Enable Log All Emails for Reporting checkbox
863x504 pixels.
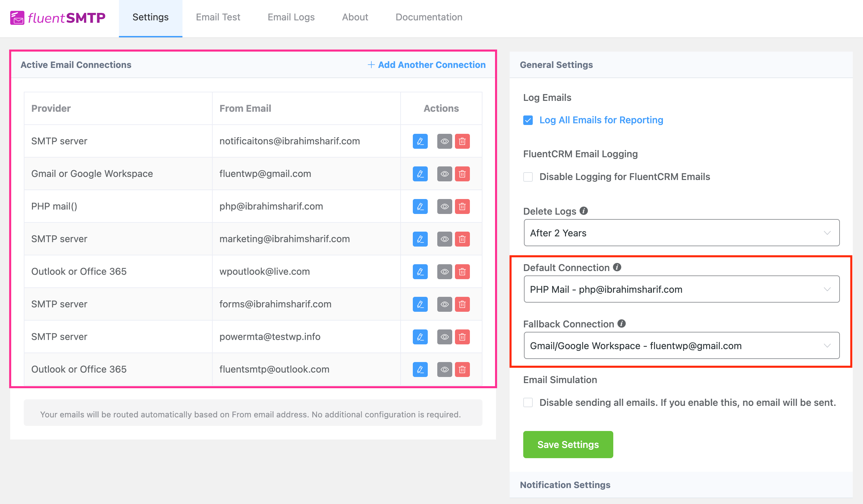528,120
